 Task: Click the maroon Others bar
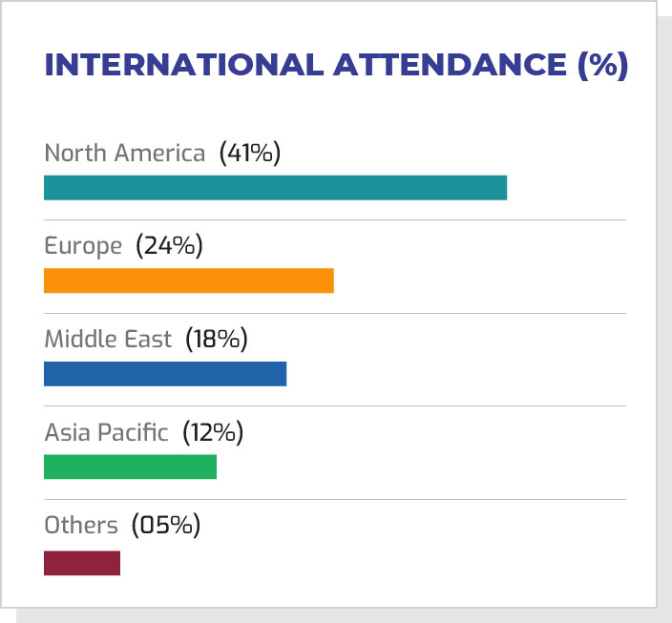(82, 563)
